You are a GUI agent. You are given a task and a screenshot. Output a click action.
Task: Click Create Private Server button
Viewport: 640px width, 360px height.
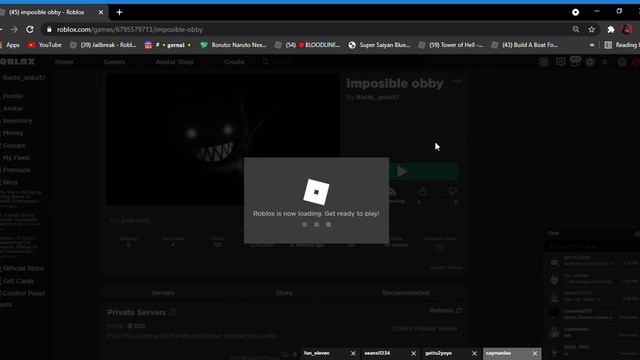pyautogui.click(x=424, y=329)
